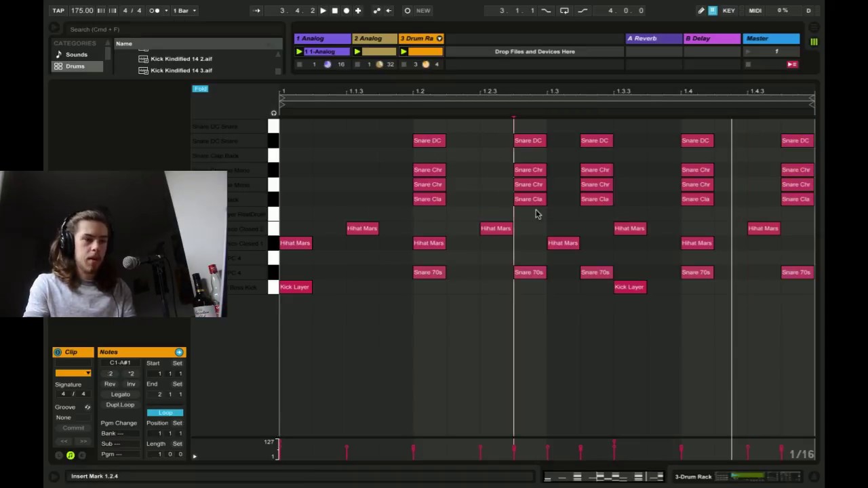This screenshot has height=488, width=868.
Task: Toggle the green Notes box show icon
Action: click(70, 455)
